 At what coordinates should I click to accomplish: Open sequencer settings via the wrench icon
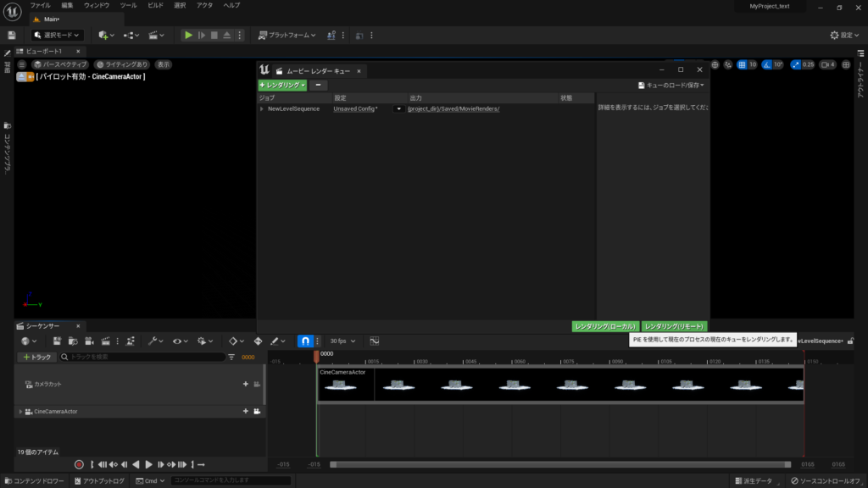pyautogui.click(x=153, y=341)
